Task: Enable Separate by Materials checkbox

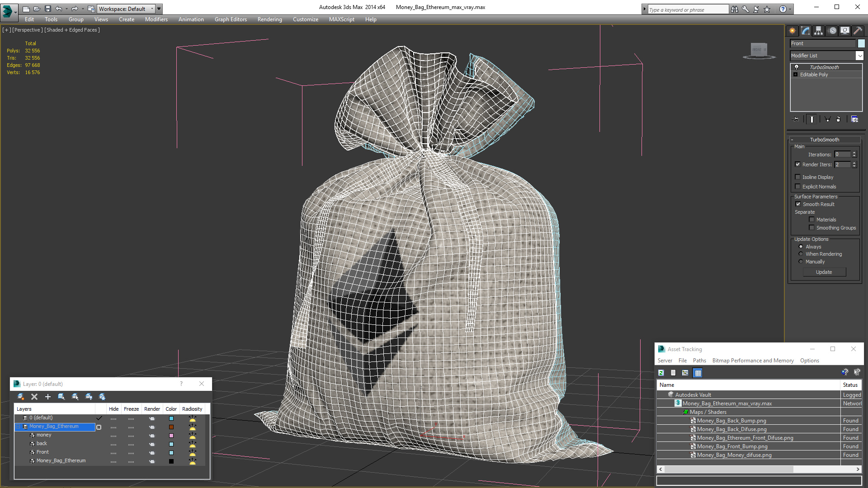Action: click(812, 220)
